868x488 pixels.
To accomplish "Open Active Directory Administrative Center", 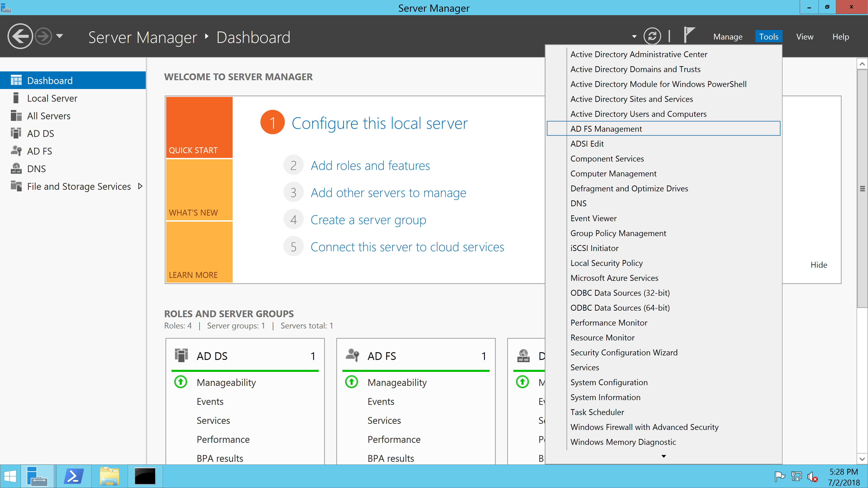I will tap(663, 54).
